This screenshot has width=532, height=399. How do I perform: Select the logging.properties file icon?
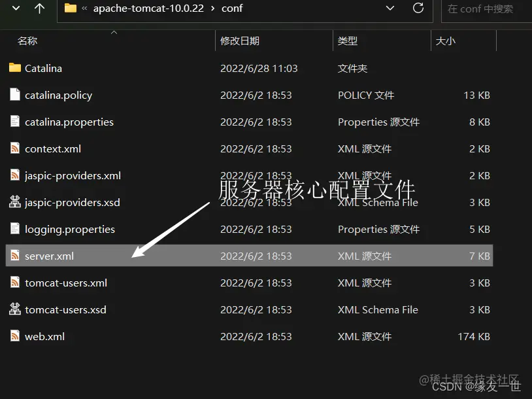(x=14, y=229)
